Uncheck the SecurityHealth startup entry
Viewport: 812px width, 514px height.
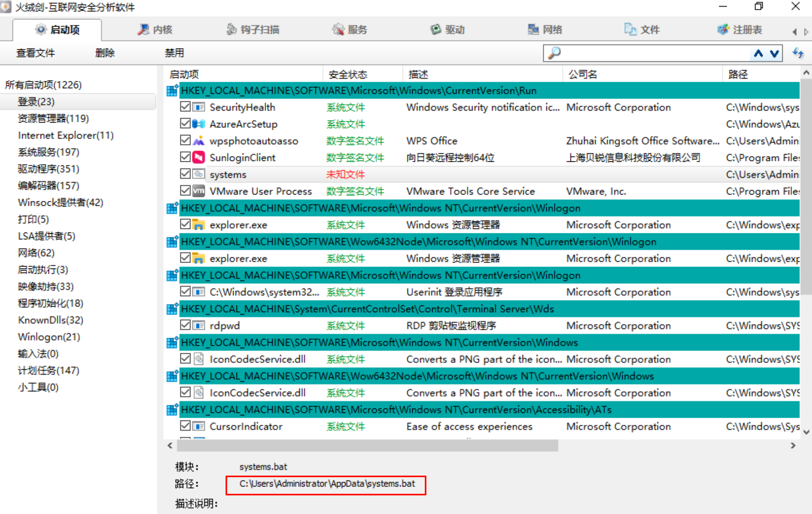click(x=185, y=107)
